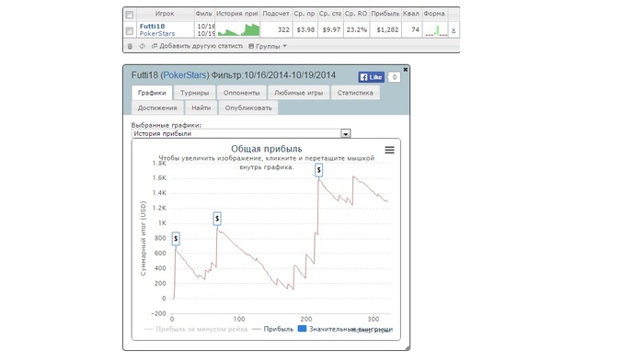Click the first $ marker near 700 on chart

click(x=176, y=239)
